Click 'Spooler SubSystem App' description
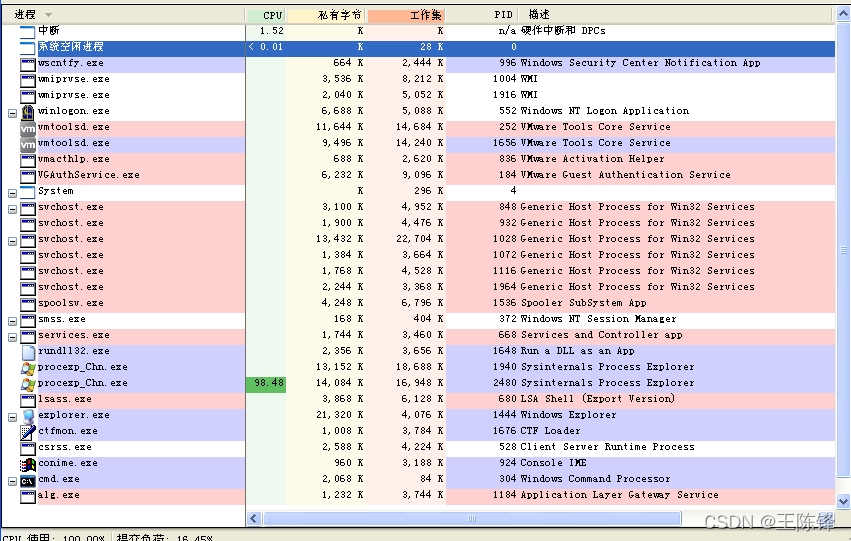This screenshot has height=541, width=851. point(583,303)
